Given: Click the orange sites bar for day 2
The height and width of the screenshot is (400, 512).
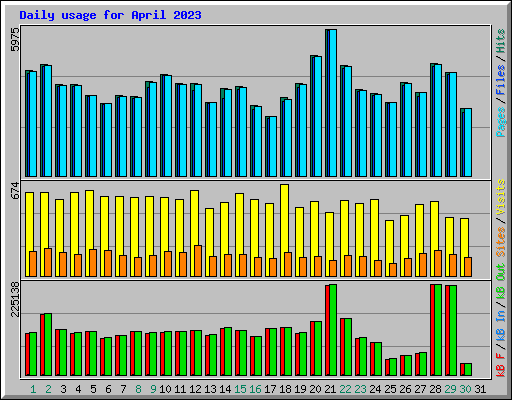Looking at the screenshot, I should click(48, 262).
